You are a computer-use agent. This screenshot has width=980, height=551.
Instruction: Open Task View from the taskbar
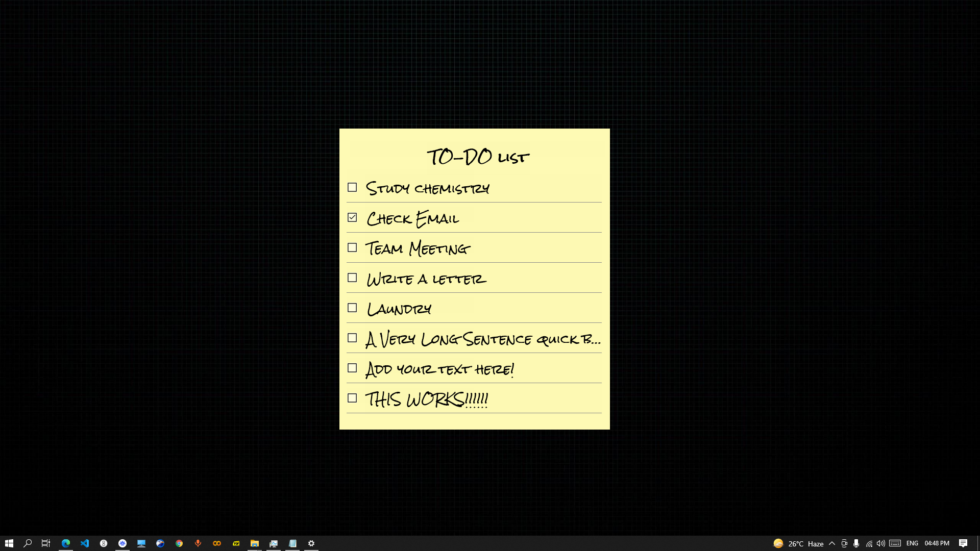(46, 543)
